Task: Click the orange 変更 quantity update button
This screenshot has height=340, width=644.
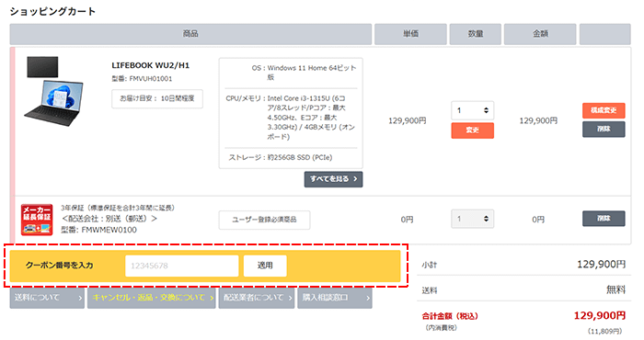Action: click(472, 130)
